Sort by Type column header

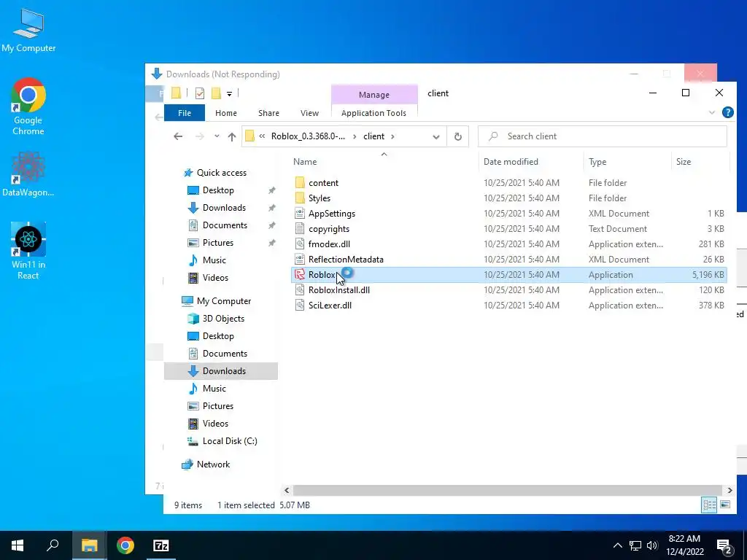[x=627, y=161]
